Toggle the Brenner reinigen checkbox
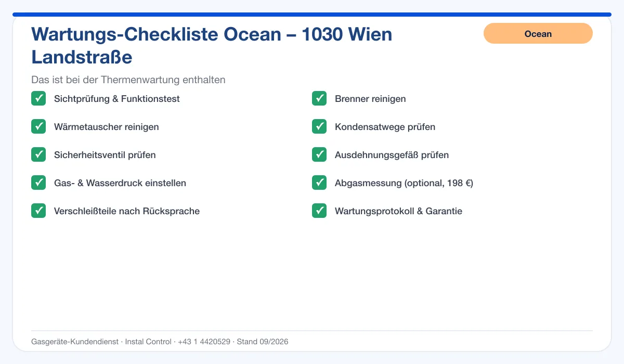The image size is (624, 364). pyautogui.click(x=319, y=98)
